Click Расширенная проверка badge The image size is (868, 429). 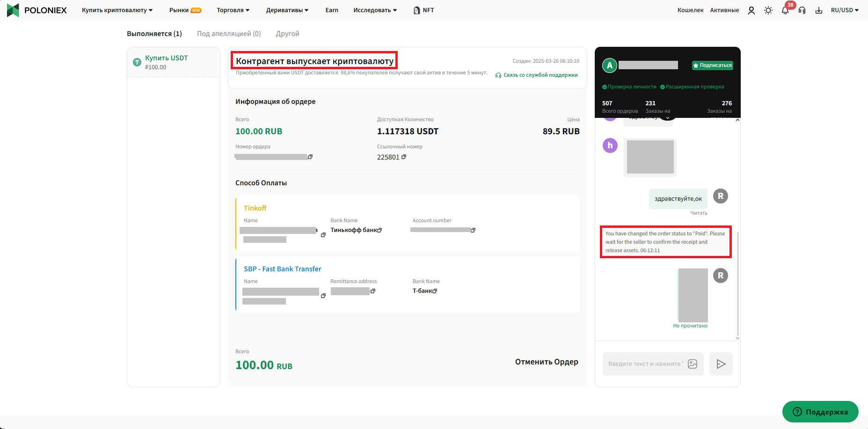(x=692, y=87)
